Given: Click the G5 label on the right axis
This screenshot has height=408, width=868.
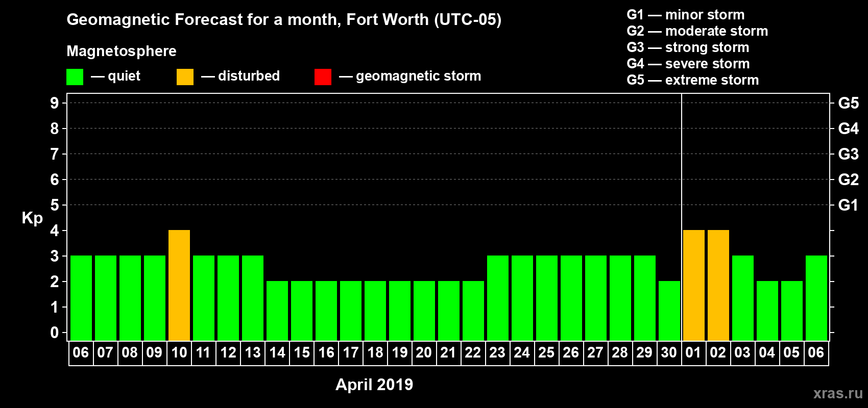Looking at the screenshot, I should point(849,103).
